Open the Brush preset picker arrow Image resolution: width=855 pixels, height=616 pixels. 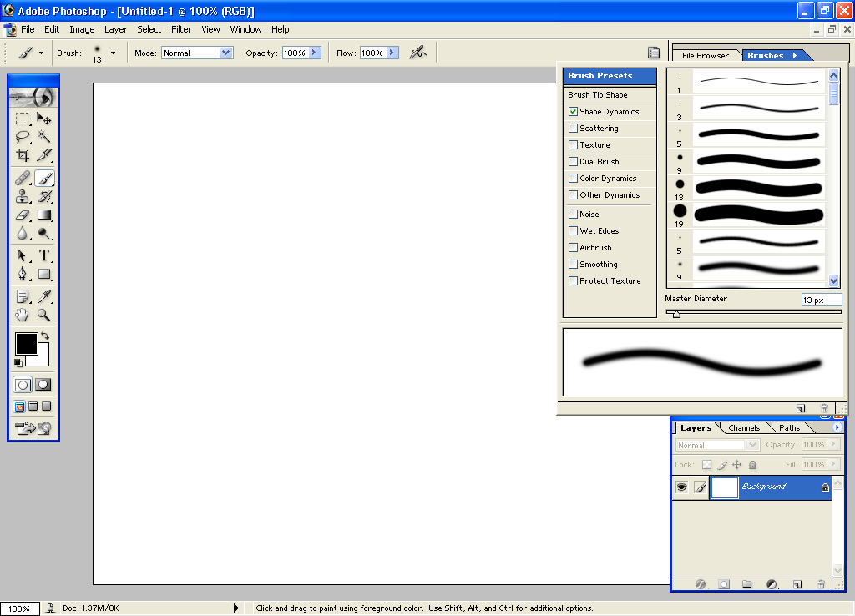113,53
